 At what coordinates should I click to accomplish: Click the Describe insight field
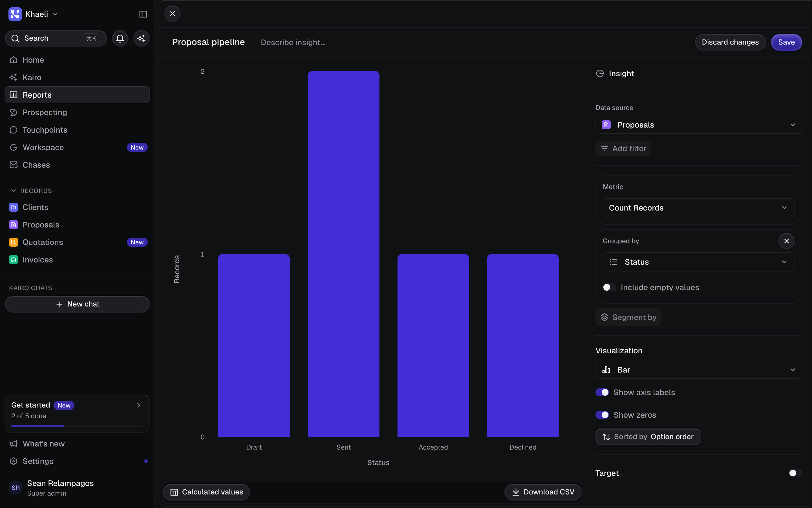[x=293, y=42]
